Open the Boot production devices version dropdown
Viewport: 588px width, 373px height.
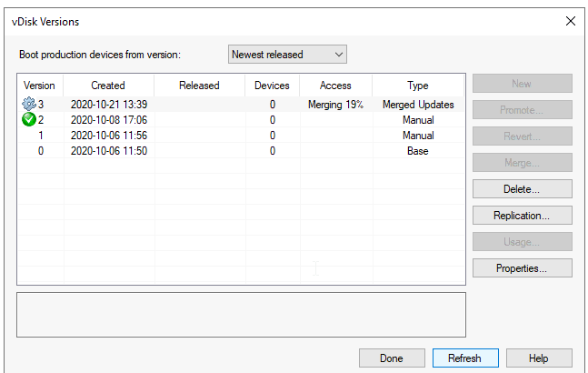point(287,55)
